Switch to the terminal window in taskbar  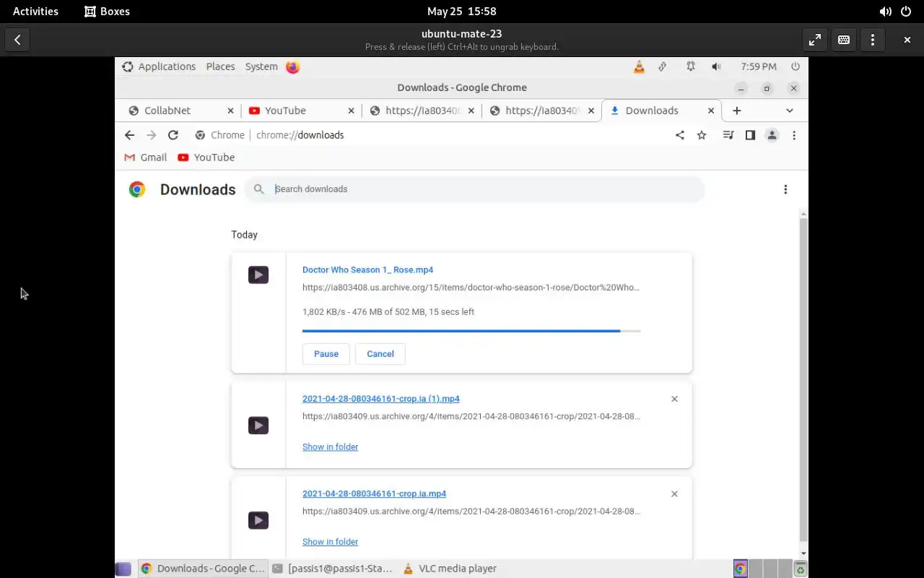333,569
